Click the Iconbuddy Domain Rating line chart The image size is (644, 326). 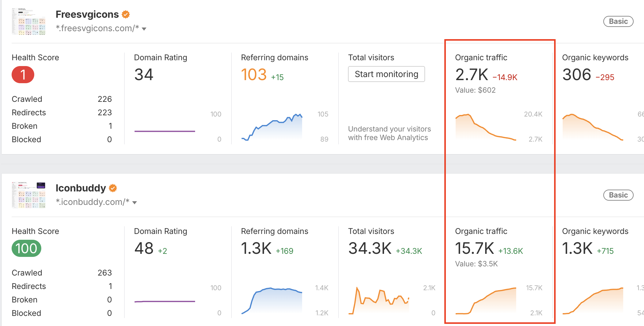click(165, 302)
